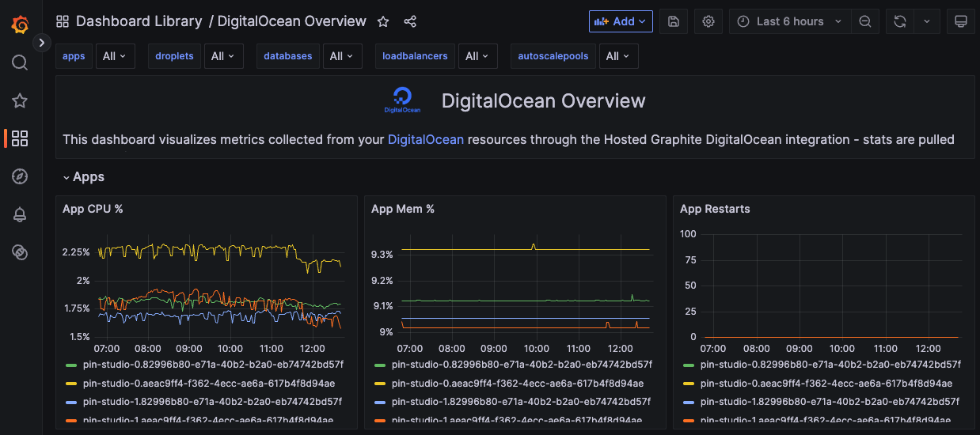
Task: Click the DigitalOcean logo image
Action: 402,100
